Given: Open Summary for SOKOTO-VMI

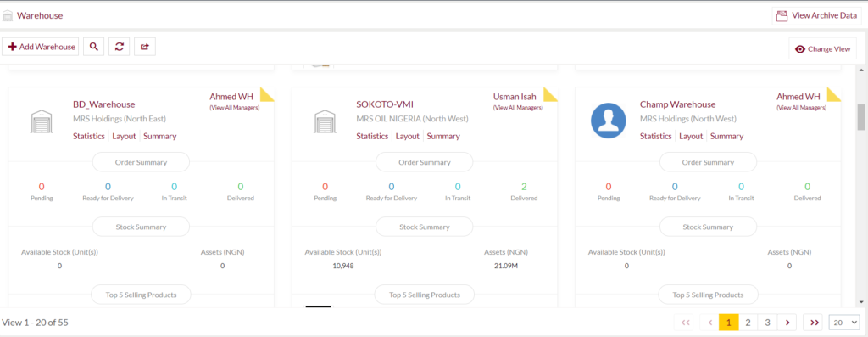Looking at the screenshot, I should coord(443,136).
